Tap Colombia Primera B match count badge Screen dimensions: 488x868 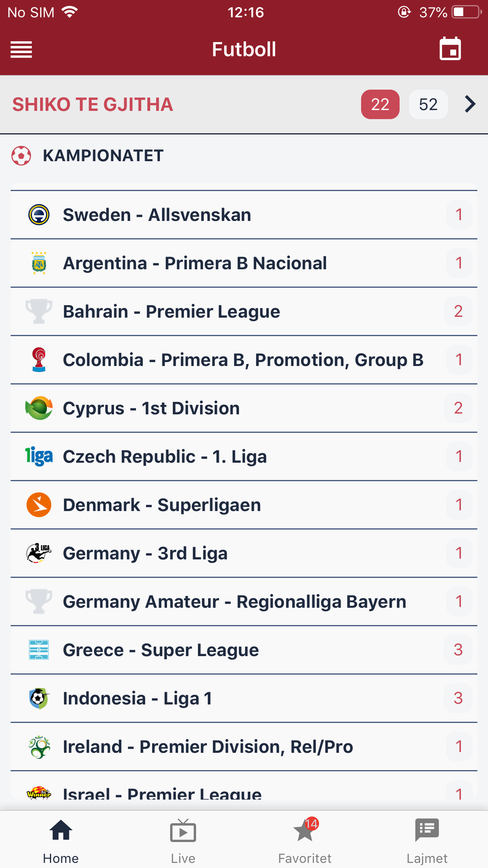[x=459, y=360]
